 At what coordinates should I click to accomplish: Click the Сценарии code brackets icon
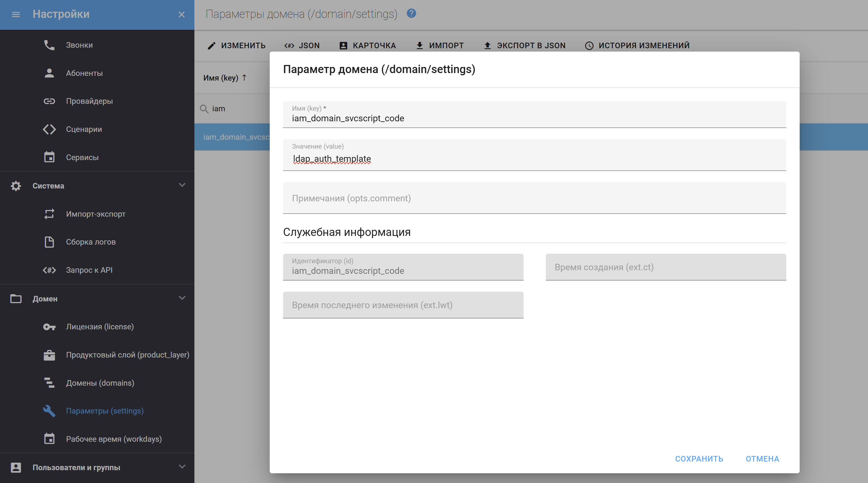(x=49, y=129)
